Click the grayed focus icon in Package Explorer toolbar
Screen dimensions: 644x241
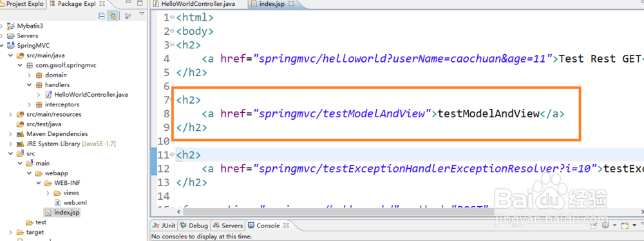[x=128, y=15]
